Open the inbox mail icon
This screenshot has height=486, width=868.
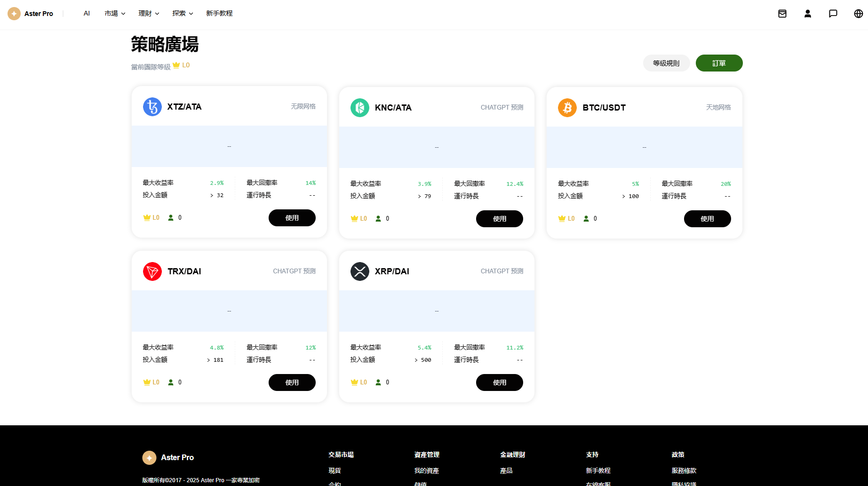click(782, 14)
